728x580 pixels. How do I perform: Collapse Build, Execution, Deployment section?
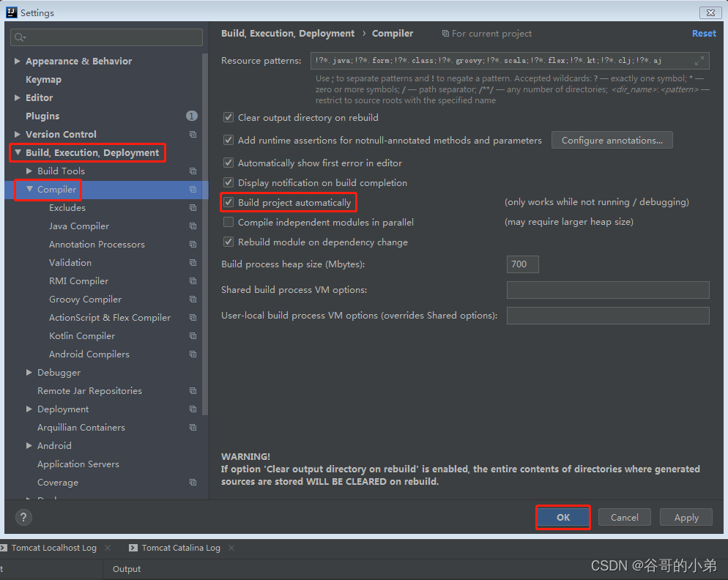click(x=18, y=152)
